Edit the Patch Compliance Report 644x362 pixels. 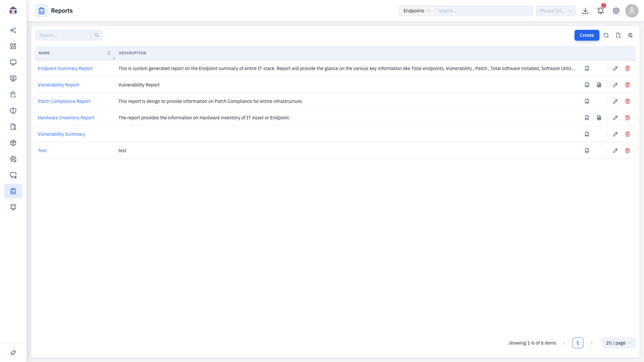pyautogui.click(x=615, y=101)
